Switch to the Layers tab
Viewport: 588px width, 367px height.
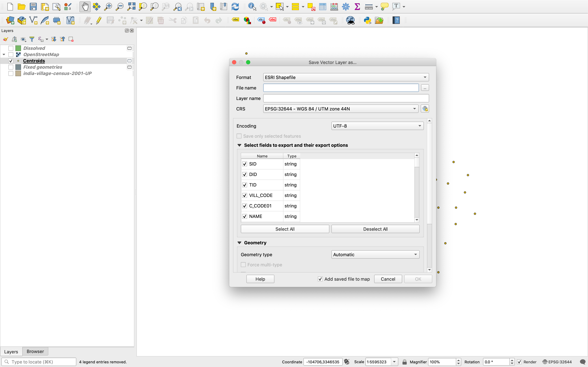[x=11, y=351]
